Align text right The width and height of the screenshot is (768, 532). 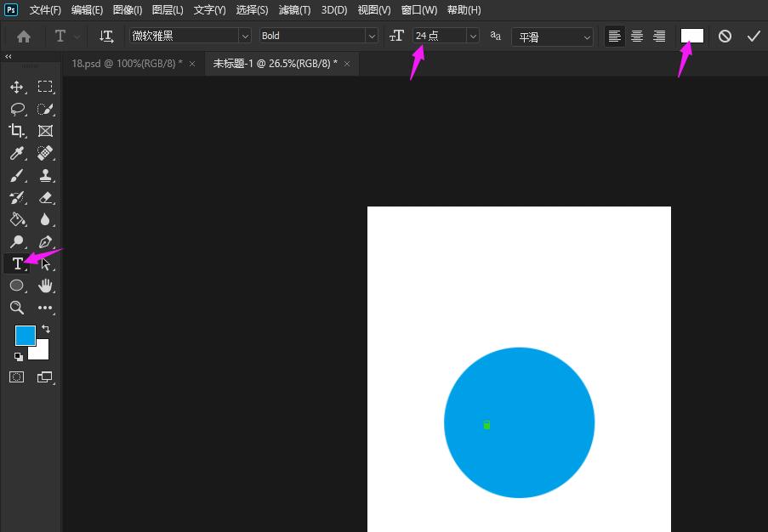(659, 37)
